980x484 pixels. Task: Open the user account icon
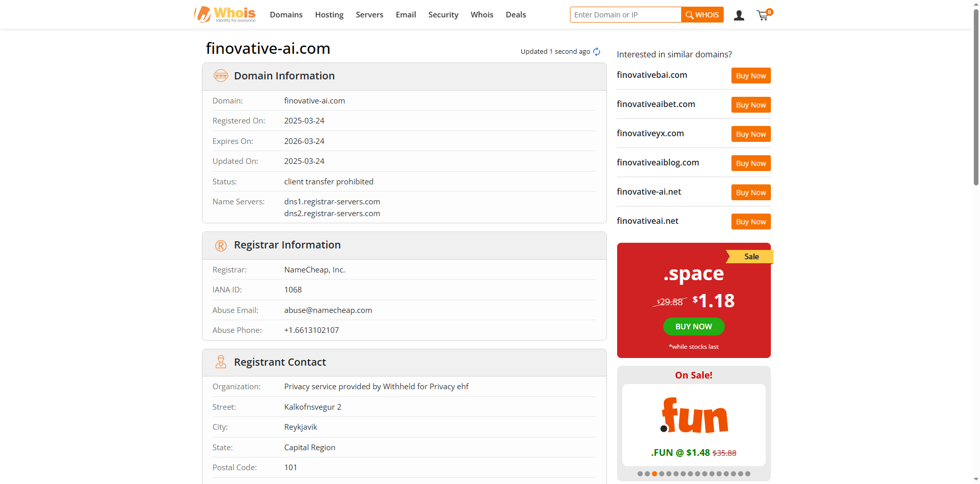click(x=739, y=15)
